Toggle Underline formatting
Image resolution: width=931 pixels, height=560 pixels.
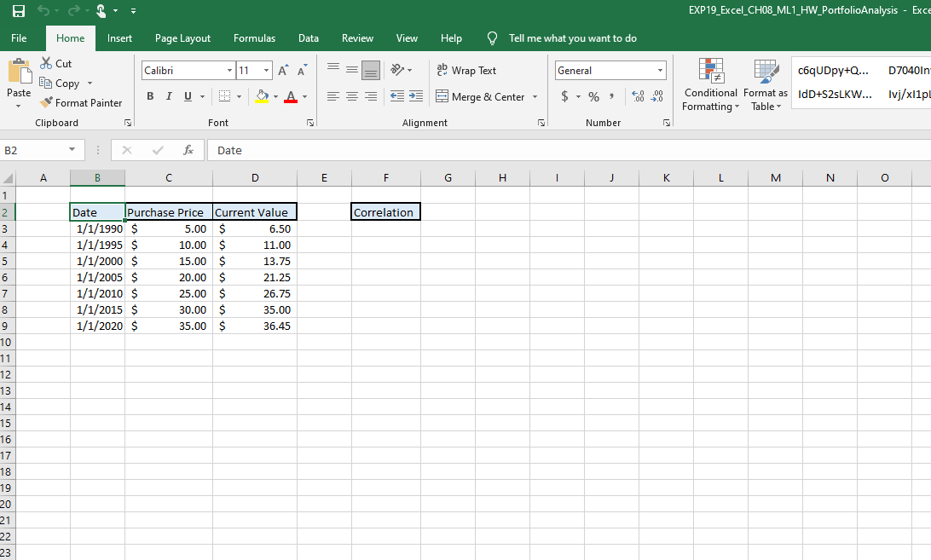[188, 96]
